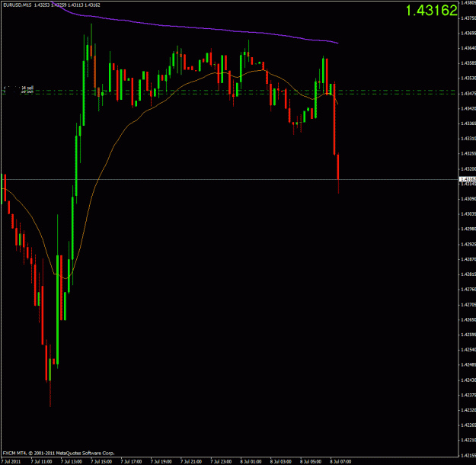This screenshot has height=465, width=476.
Task: Select the lower green dashed order line
Action: pos(229,94)
